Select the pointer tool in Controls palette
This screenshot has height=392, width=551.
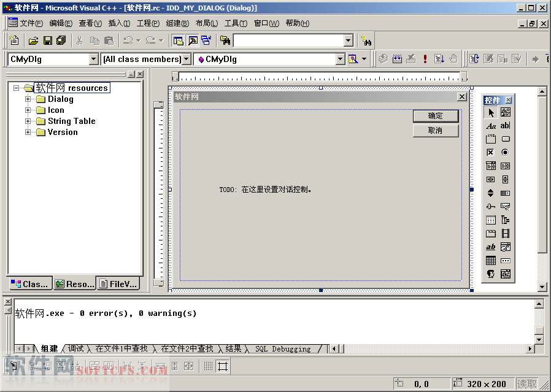(491, 112)
